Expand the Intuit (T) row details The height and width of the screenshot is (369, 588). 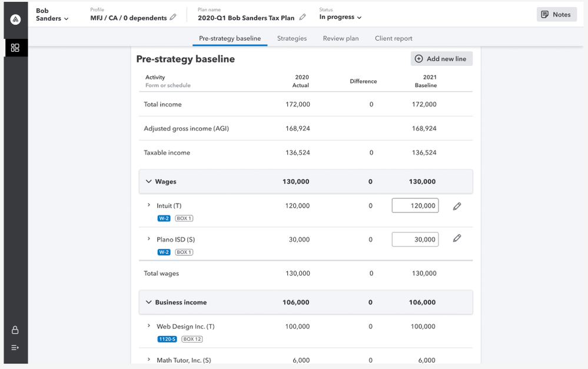tap(149, 205)
